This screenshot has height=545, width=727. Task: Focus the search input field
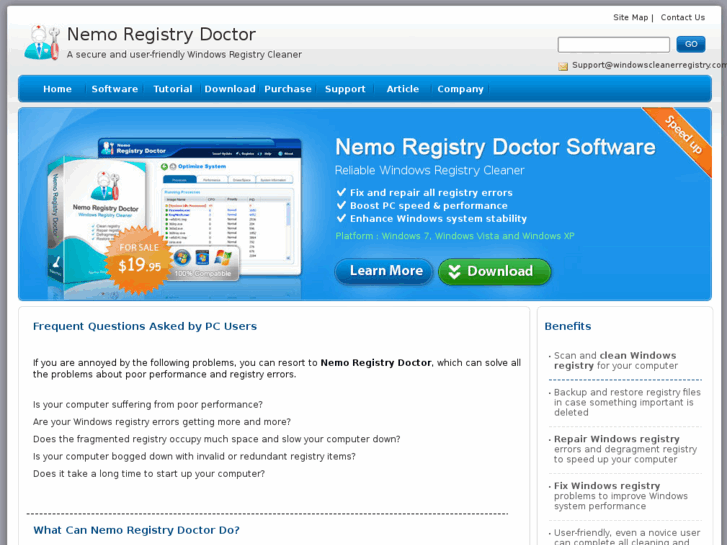tap(613, 45)
